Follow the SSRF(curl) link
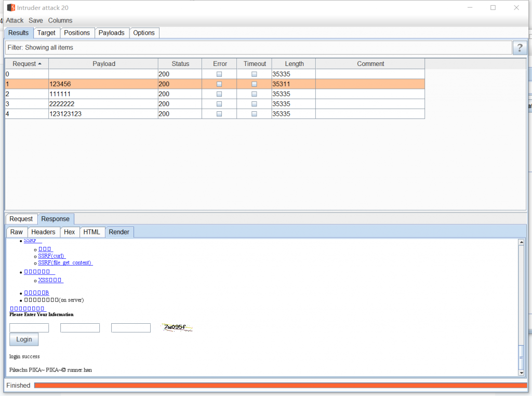Viewport: 532px width, 396px height. click(x=52, y=256)
